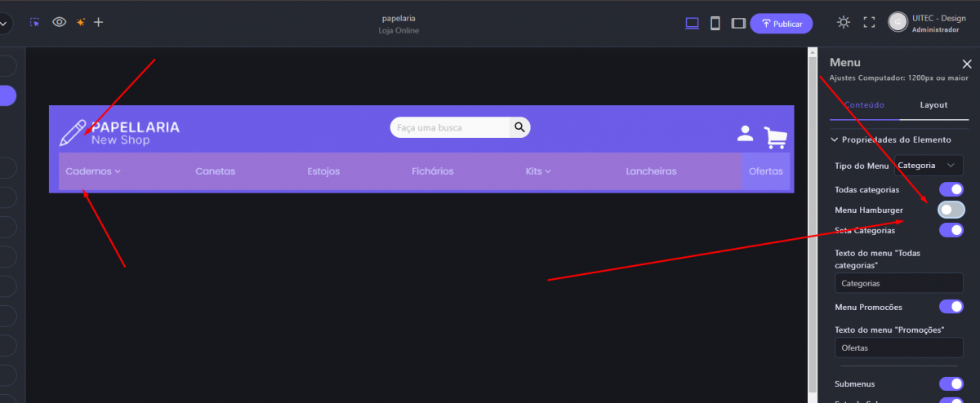Screen dimensions: 980x403
Task: Select the Conteúdo tab
Action: [x=863, y=105]
